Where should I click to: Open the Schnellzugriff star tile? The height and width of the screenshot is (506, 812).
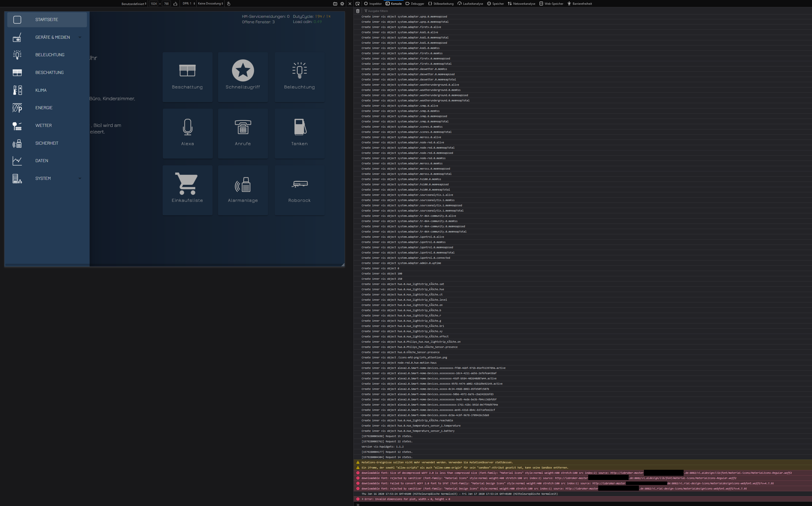[243, 77]
